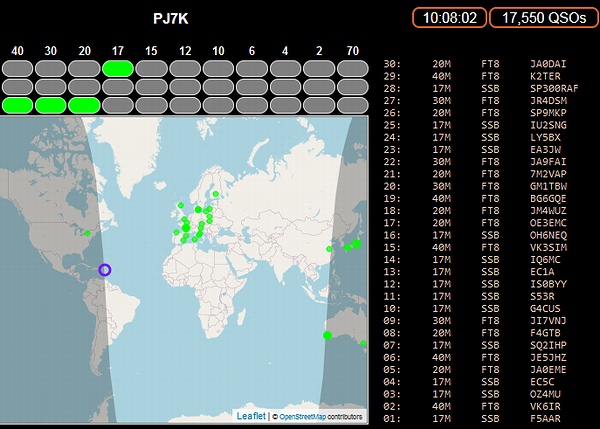Select log entry EC1A
Screen dimensions: 600x429
[x=469, y=272]
